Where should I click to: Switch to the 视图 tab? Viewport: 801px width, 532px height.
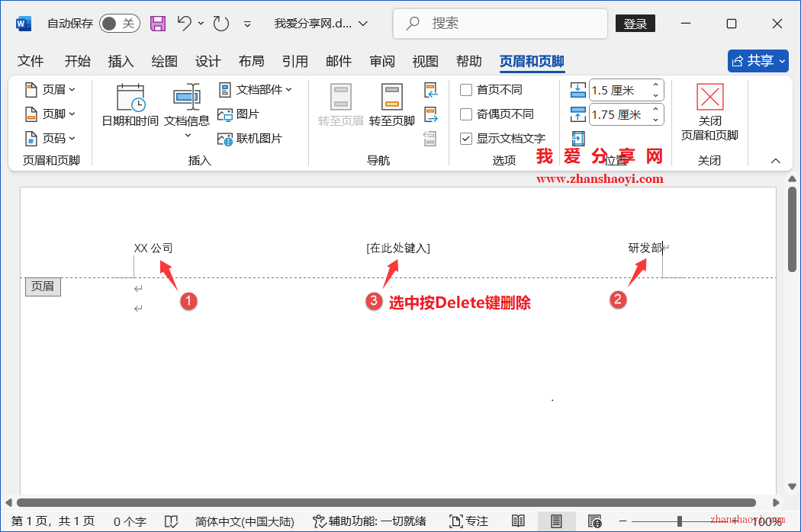[x=426, y=61]
